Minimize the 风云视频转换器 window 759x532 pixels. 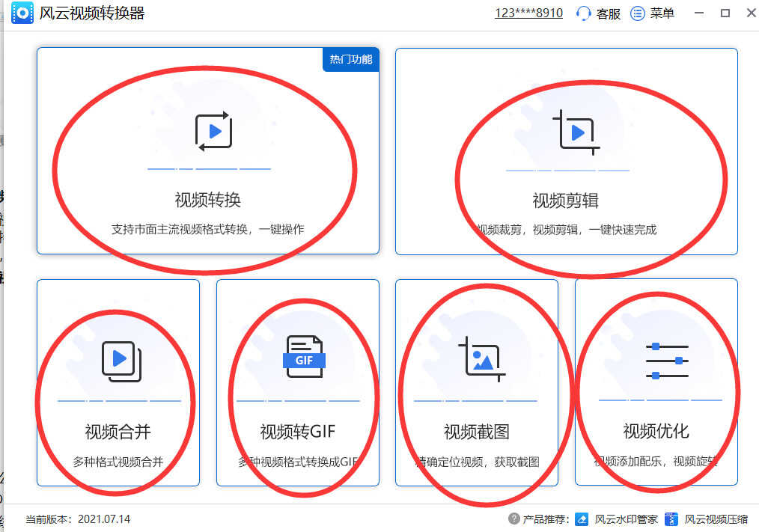tap(699, 13)
